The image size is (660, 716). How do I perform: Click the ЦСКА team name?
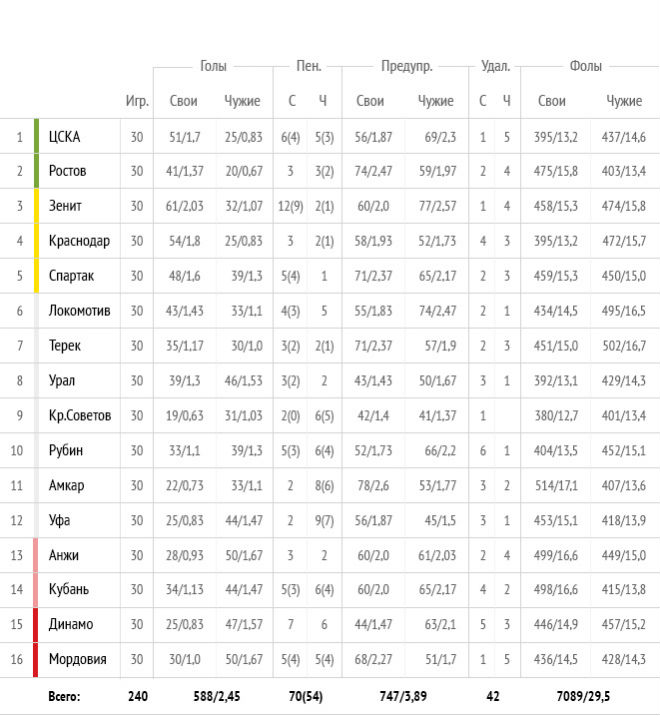[x=64, y=136]
